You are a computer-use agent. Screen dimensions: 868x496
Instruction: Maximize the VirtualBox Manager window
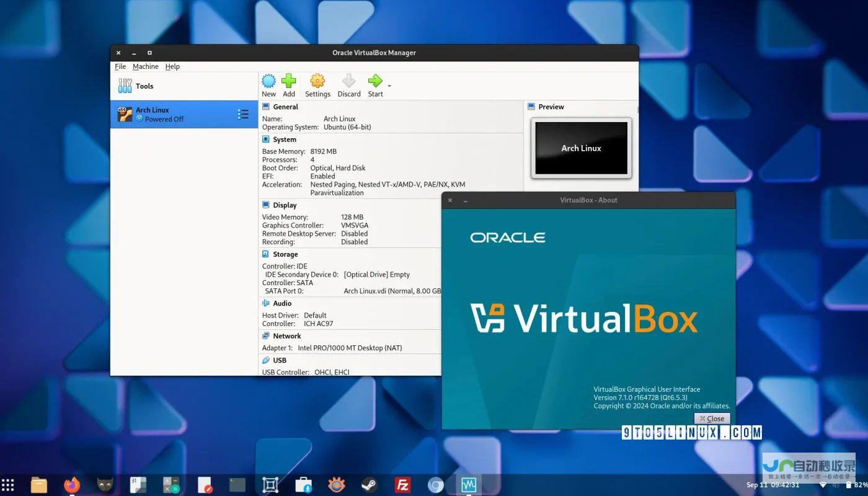pyautogui.click(x=149, y=53)
